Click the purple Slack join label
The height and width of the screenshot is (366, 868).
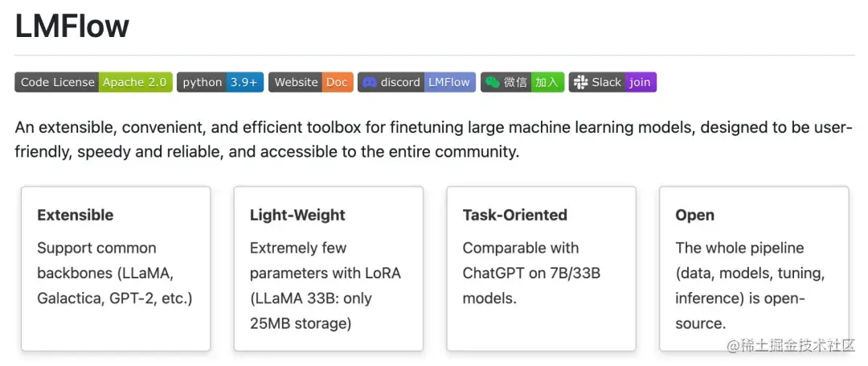pos(640,82)
